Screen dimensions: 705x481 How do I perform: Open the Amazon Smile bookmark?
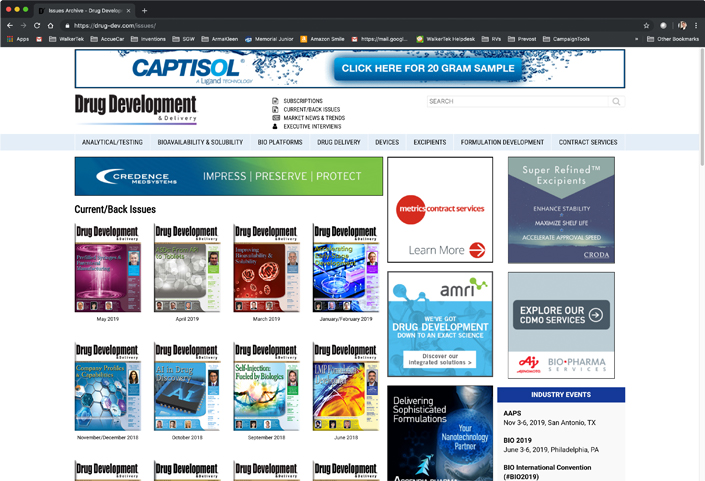point(322,39)
